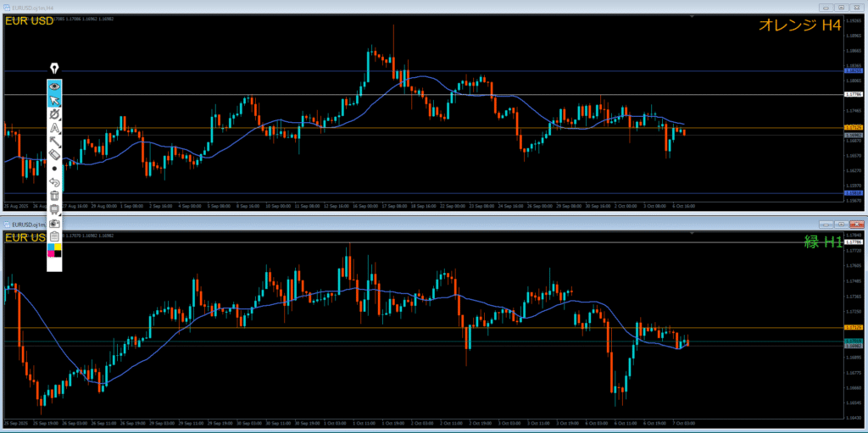Minimize the lower H1 chart window
This screenshot has width=868, height=433.
(x=825, y=224)
